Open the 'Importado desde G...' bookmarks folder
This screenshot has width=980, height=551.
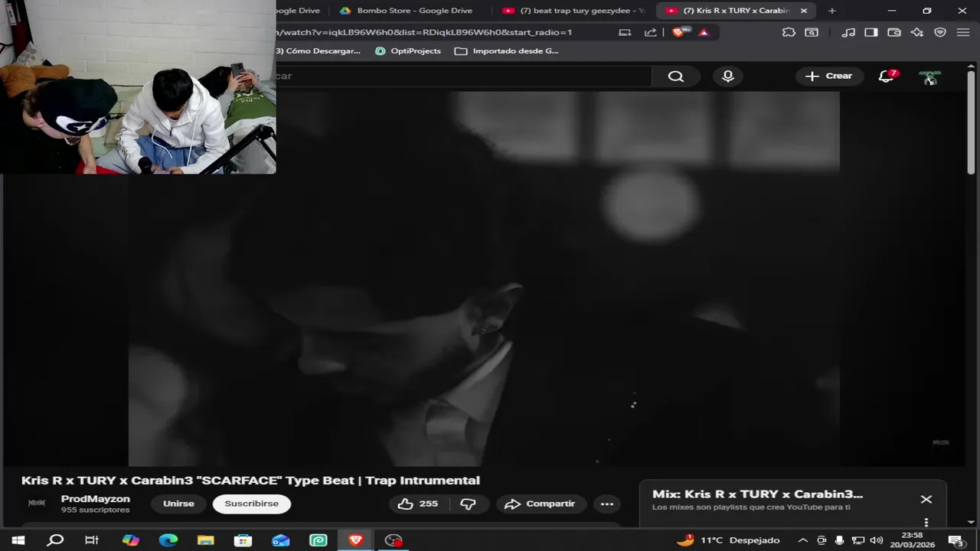pos(507,51)
